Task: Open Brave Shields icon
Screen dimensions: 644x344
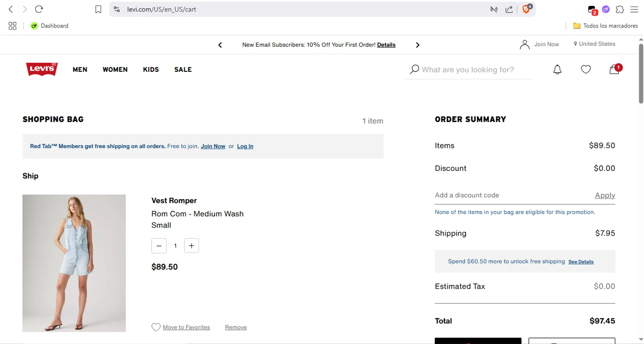Action: coord(526,9)
